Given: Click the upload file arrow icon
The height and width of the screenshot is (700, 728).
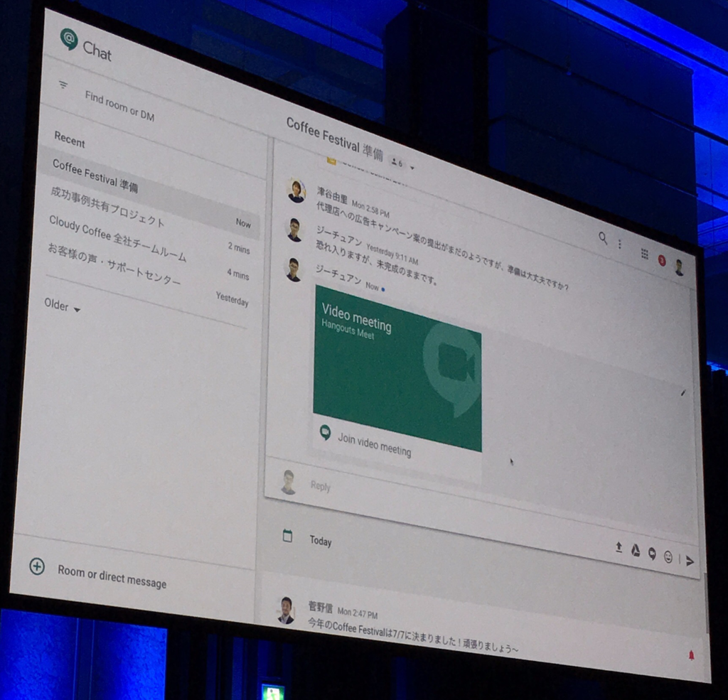Looking at the screenshot, I should (619, 547).
